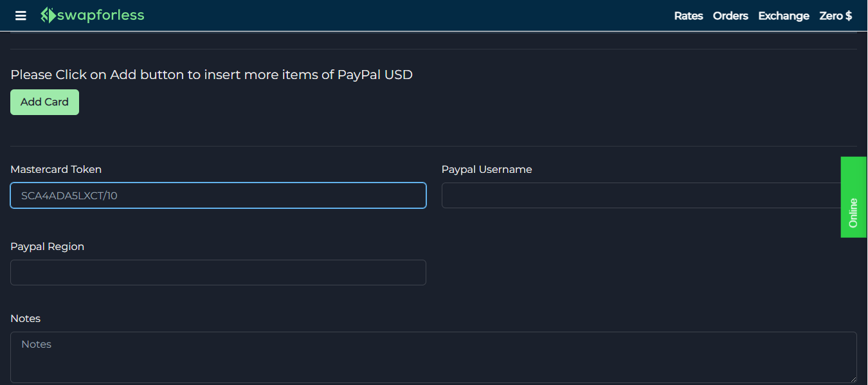The width and height of the screenshot is (868, 385).
Task: Navigate to the Exchange page
Action: (783, 15)
